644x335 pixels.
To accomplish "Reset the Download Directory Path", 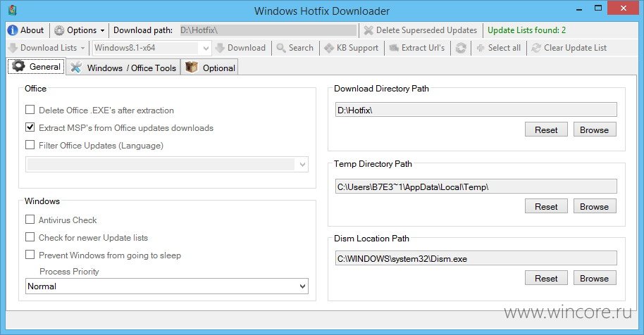I will (x=546, y=129).
